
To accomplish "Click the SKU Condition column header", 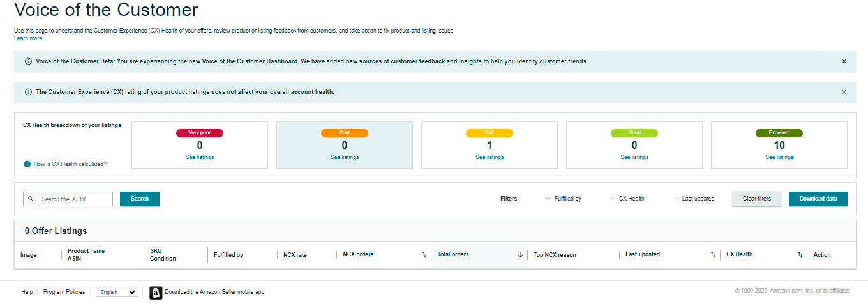I will (163, 255).
